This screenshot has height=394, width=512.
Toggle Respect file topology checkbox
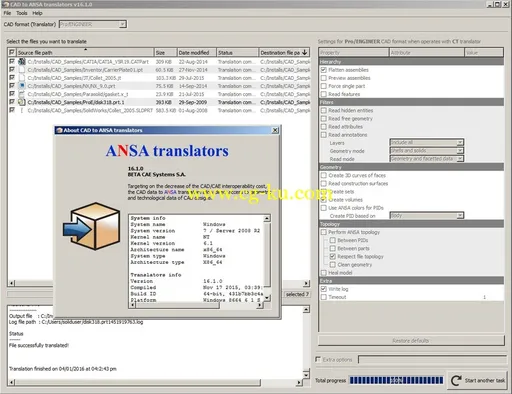332,256
